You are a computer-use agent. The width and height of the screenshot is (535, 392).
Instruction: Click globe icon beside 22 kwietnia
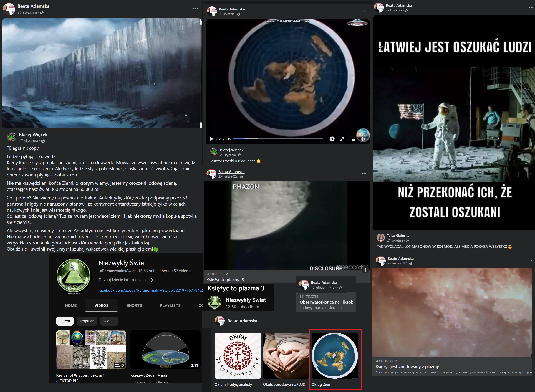(x=406, y=10)
